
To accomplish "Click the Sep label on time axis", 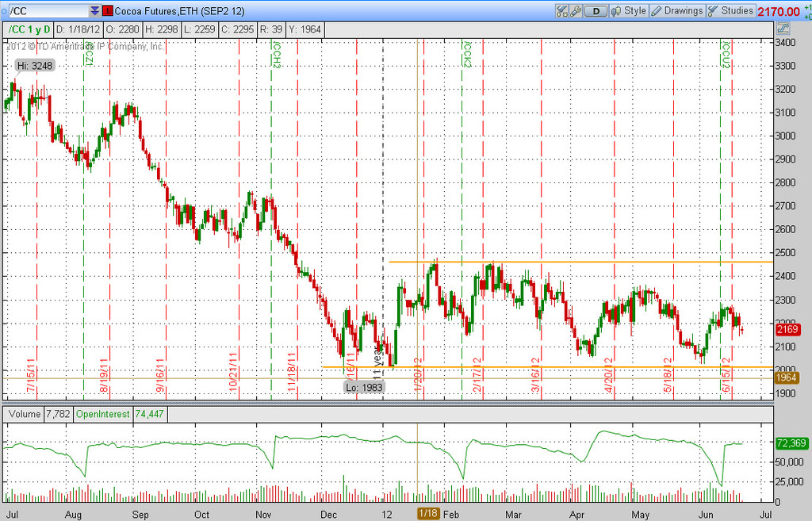I will click(x=140, y=515).
